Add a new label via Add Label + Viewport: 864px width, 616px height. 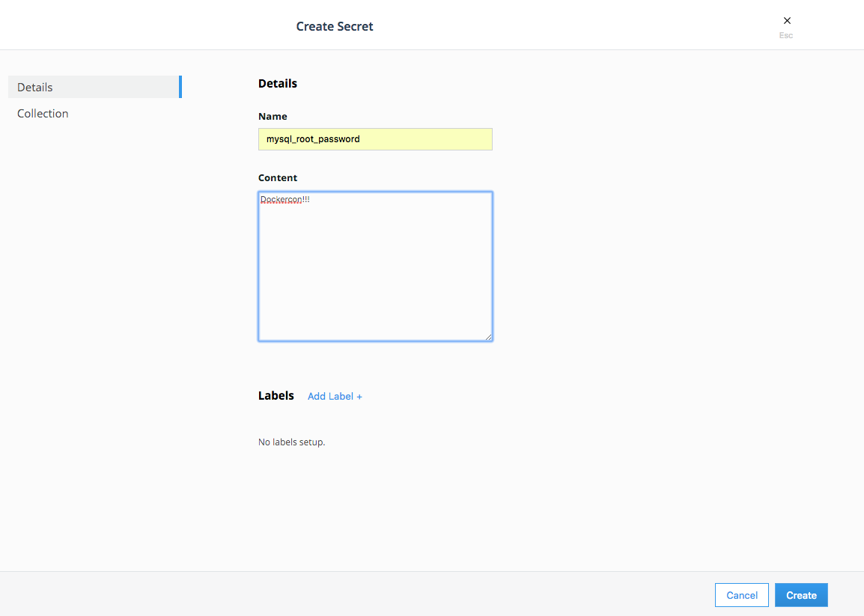point(335,396)
